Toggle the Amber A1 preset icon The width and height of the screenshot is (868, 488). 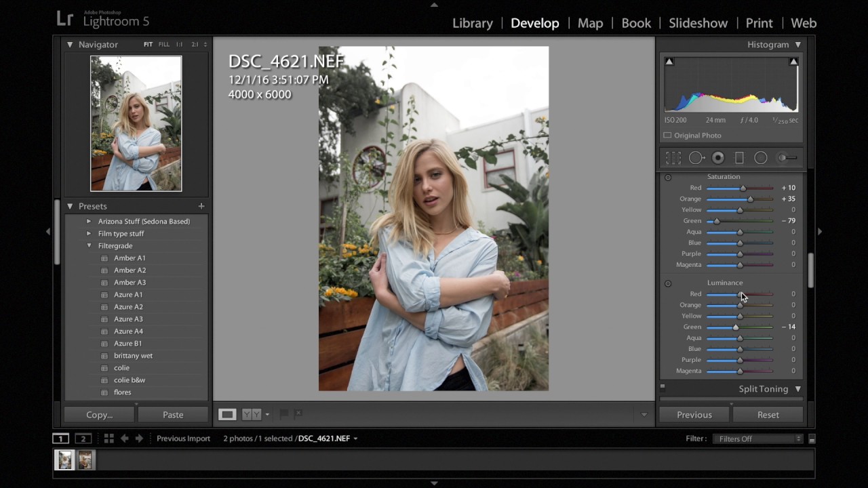(x=104, y=258)
